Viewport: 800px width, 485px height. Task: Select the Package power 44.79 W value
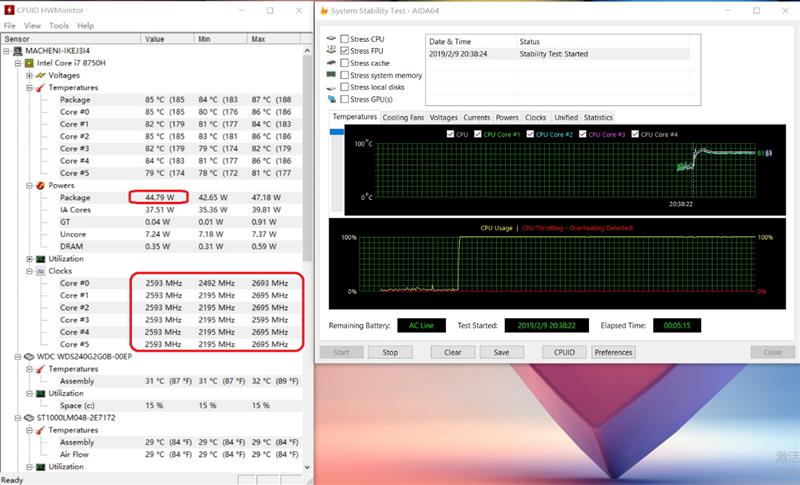[x=160, y=197]
